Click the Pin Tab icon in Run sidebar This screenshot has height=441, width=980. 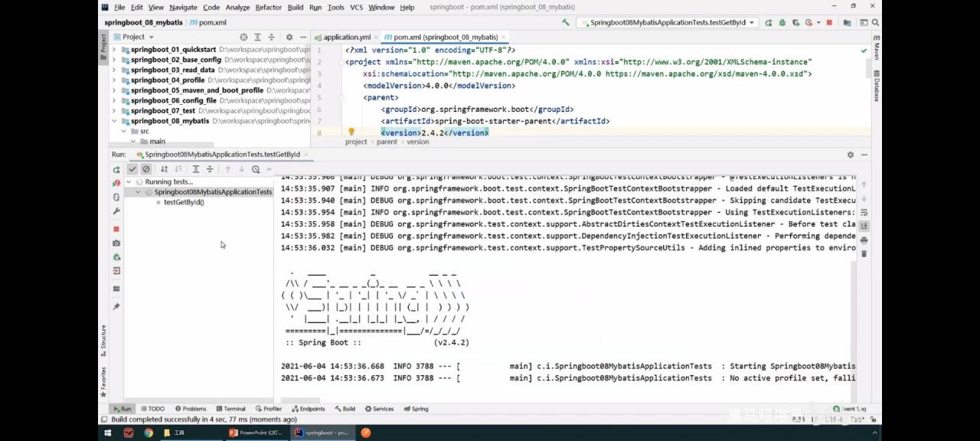point(116,306)
